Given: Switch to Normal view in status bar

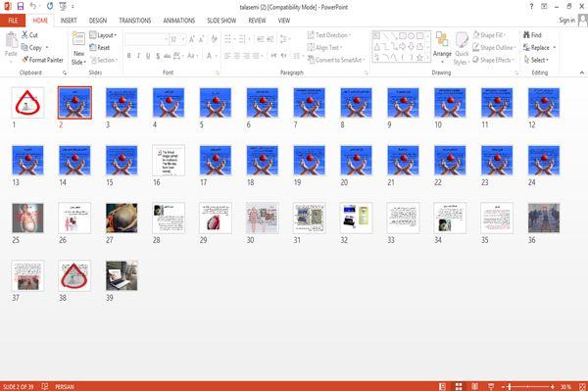Looking at the screenshot, I should pyautogui.click(x=443, y=386).
